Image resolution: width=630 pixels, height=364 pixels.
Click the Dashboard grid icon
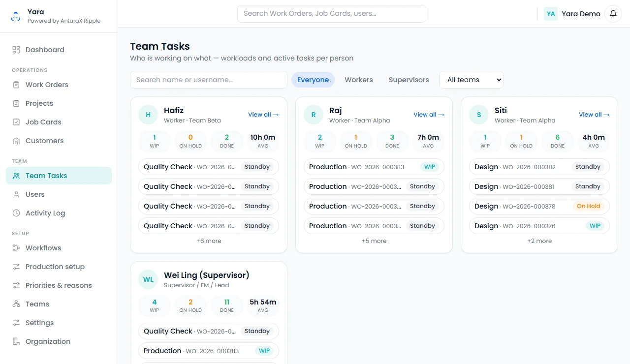coord(16,50)
